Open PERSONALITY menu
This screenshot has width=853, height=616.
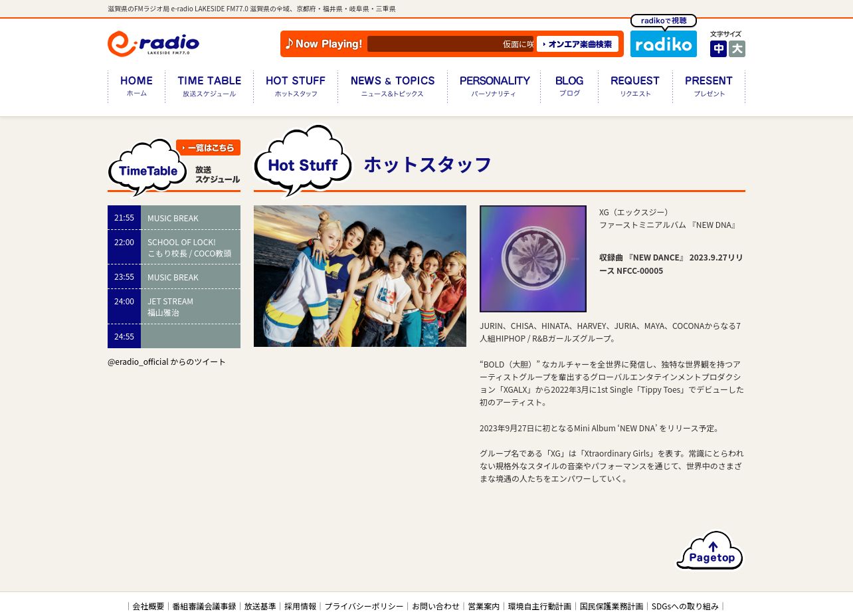tap(494, 86)
